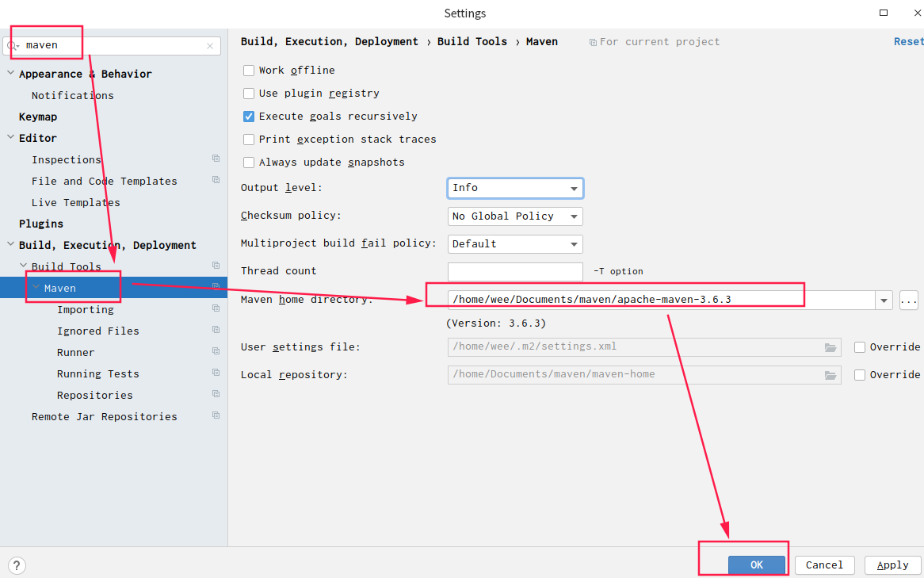This screenshot has height=578, width=924.
Task: Collapse the Build Tools node
Action: coord(24,266)
